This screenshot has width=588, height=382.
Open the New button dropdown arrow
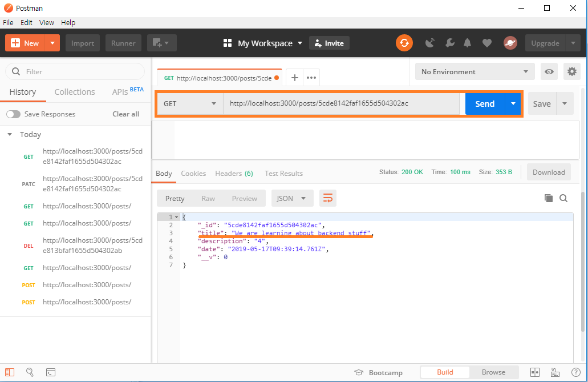coord(52,43)
